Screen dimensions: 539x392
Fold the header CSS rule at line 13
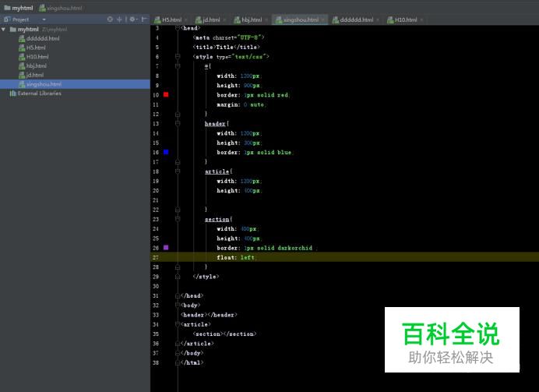[178, 123]
